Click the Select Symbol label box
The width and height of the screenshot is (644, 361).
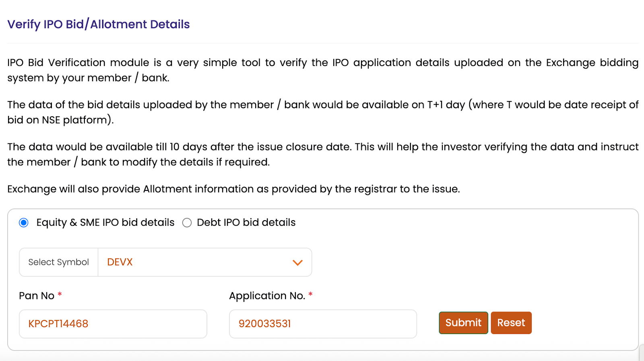[59, 262]
